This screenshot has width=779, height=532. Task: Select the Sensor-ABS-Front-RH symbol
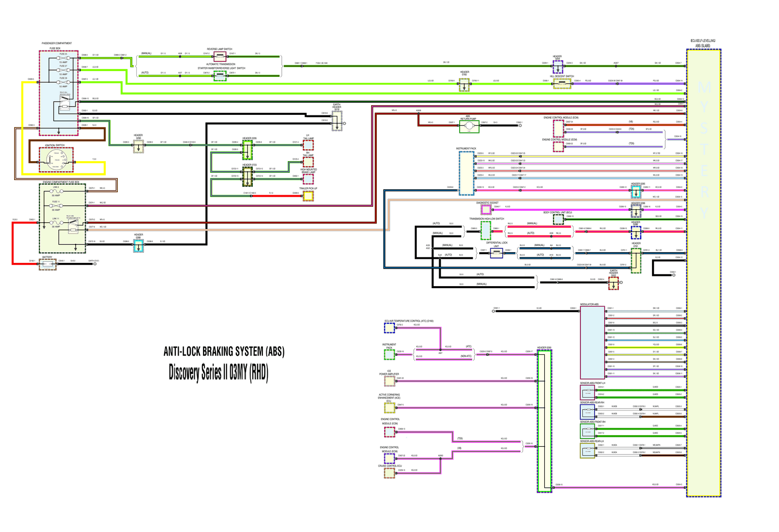(588, 431)
